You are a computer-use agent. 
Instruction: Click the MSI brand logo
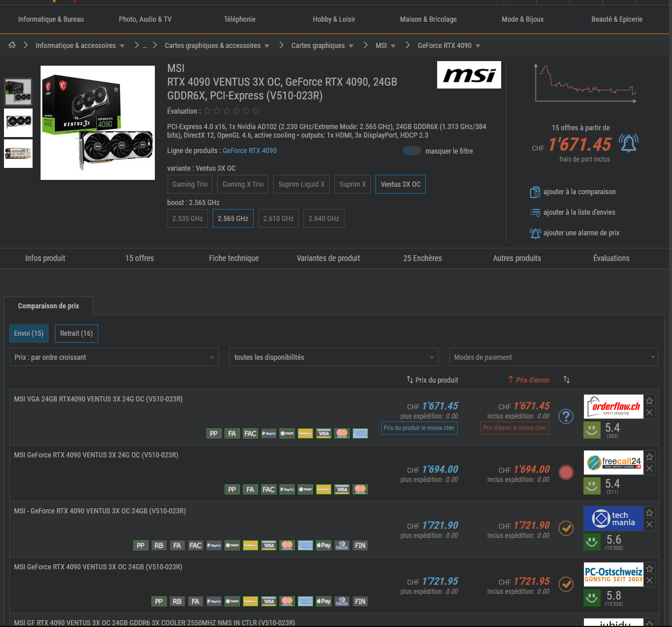469,75
